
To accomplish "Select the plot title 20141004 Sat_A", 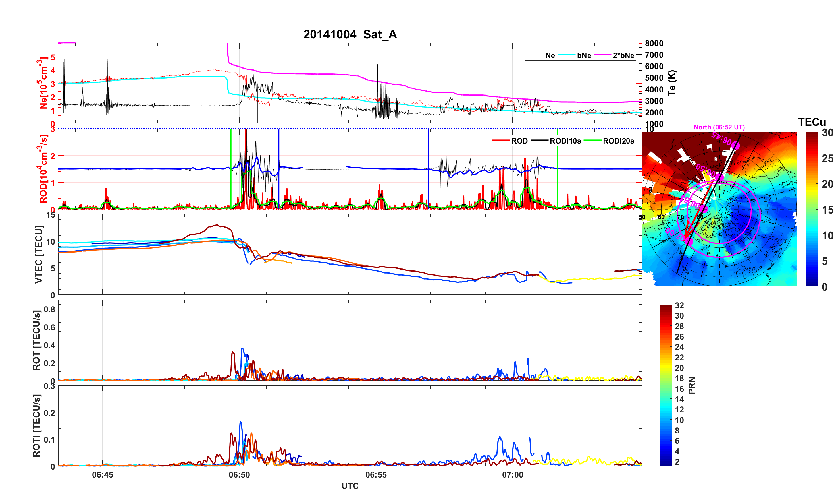I will (350, 34).
